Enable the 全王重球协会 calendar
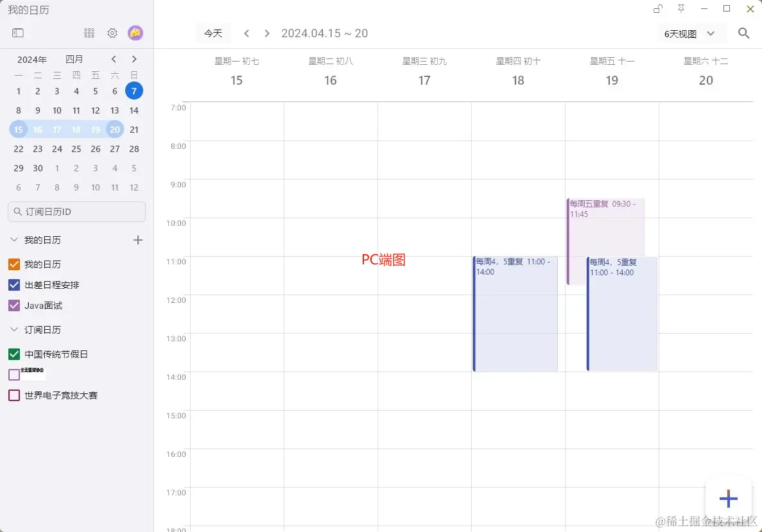The height and width of the screenshot is (532, 762). pos(14,374)
